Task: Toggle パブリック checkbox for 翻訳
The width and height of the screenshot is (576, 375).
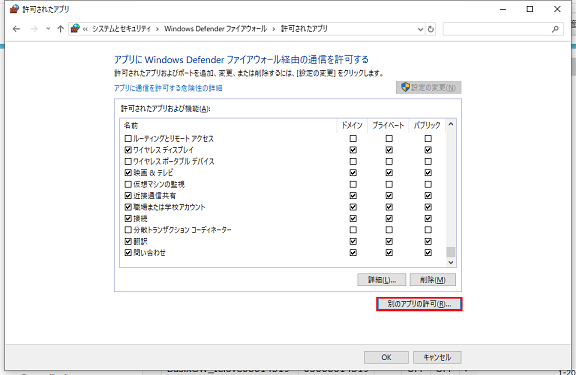Action: pyautogui.click(x=428, y=241)
